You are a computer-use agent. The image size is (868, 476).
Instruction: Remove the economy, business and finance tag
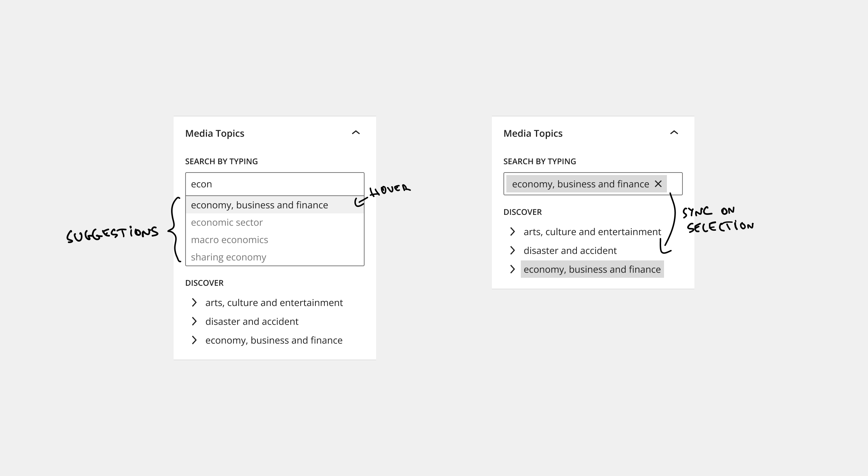coord(658,184)
